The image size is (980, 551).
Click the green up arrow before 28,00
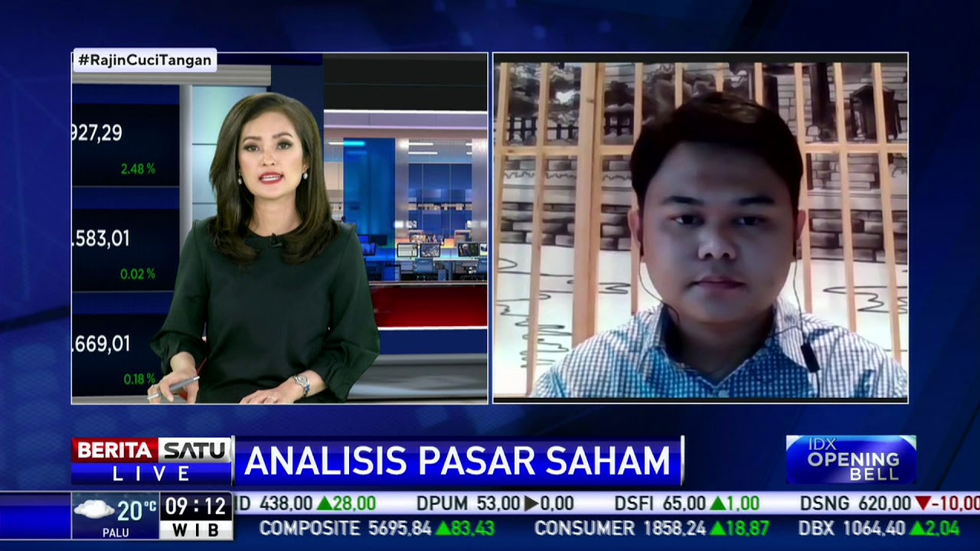tap(324, 504)
